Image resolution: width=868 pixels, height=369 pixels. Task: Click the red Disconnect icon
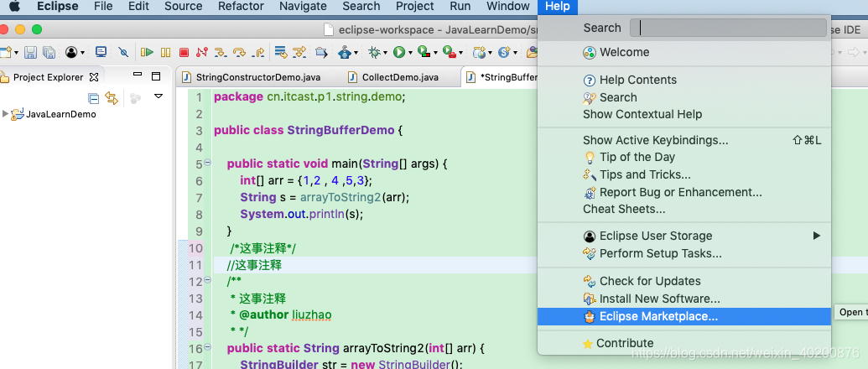point(202,53)
